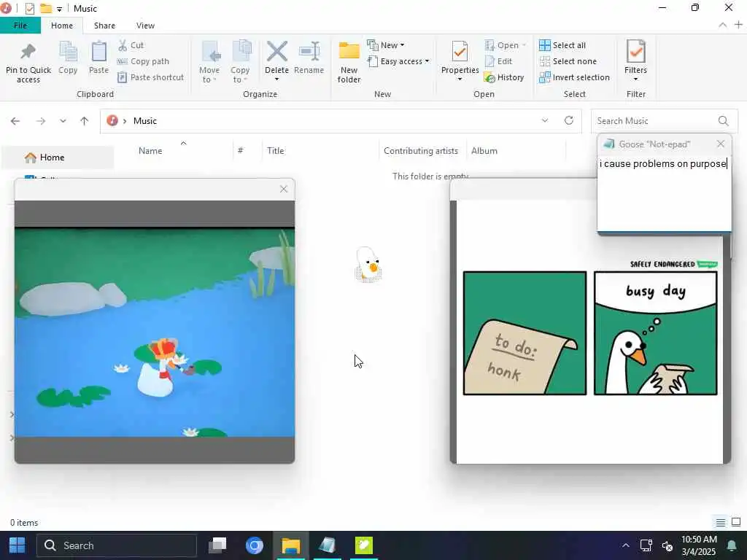Click the Goose Not-epad text area
The width and height of the screenshot is (747, 560).
click(x=664, y=192)
